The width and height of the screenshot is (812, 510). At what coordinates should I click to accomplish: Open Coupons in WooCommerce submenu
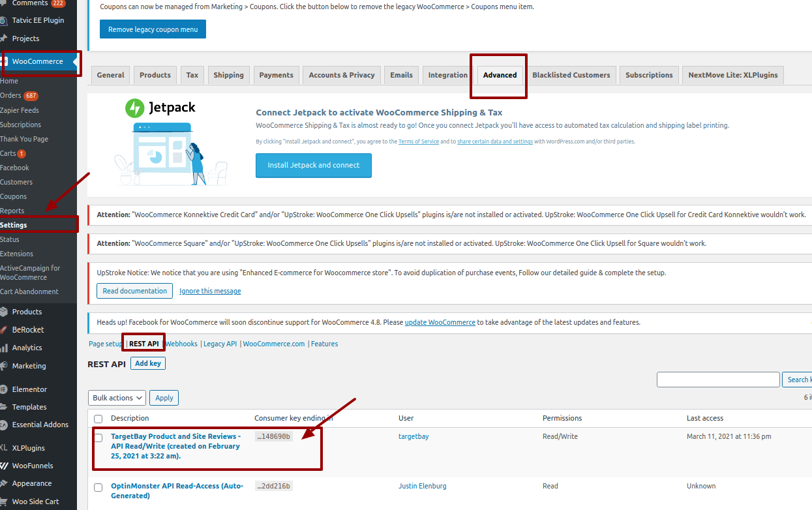(x=13, y=196)
